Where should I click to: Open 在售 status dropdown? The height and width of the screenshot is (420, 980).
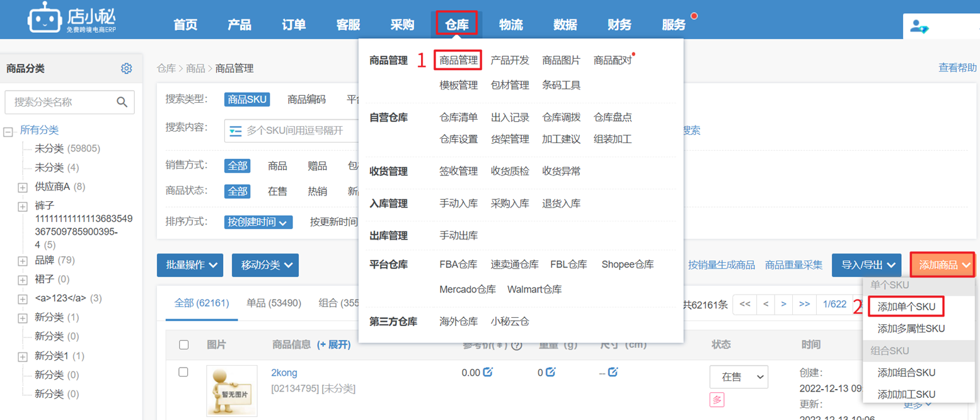[739, 377]
